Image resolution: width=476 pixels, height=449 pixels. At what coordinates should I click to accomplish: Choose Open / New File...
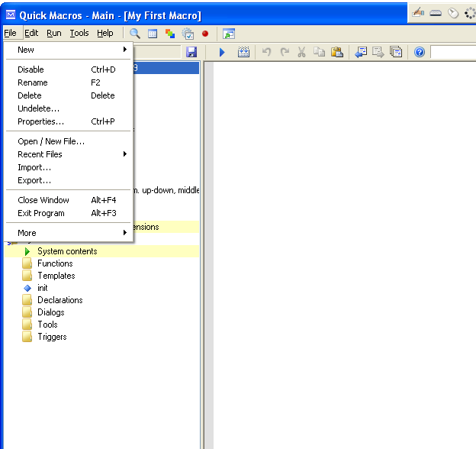coord(69,141)
